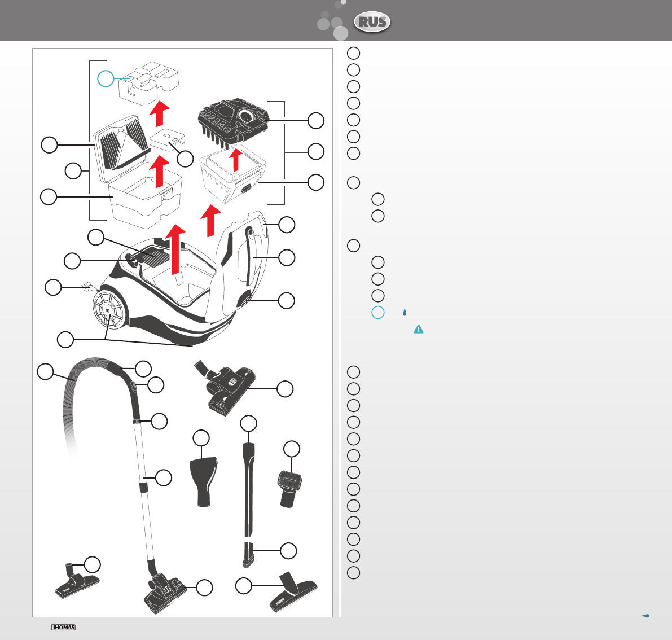The width and height of the screenshot is (672, 640).
Task: Click the THOMAS logo at page bottom
Action: 63,627
